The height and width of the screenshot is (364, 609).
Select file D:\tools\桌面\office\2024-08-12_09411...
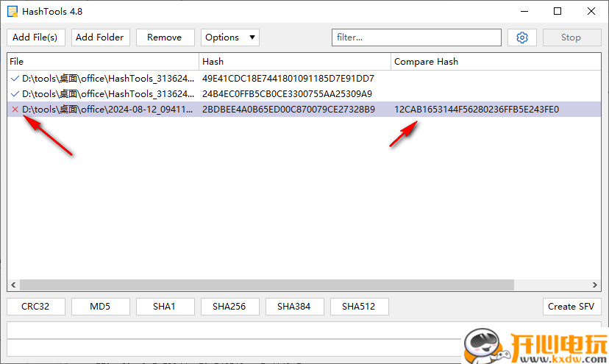(x=107, y=110)
